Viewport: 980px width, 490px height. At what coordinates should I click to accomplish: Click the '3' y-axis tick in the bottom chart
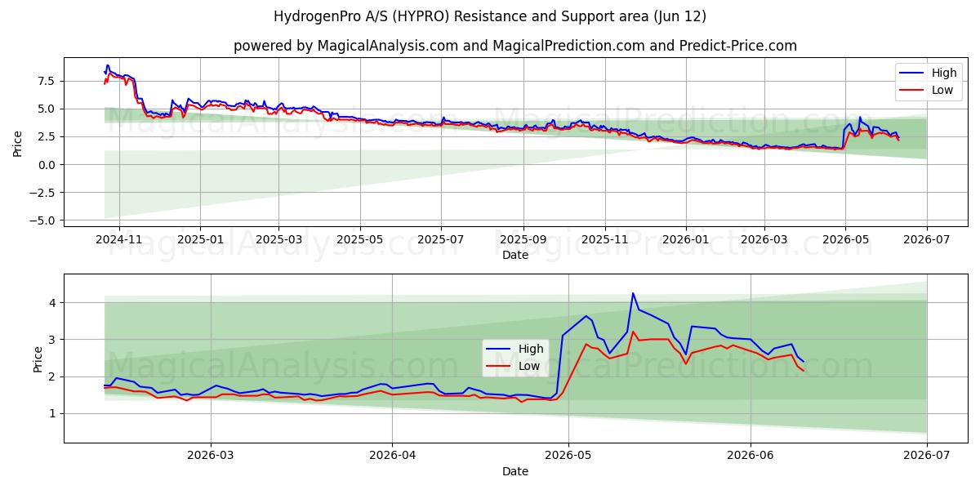(x=52, y=340)
